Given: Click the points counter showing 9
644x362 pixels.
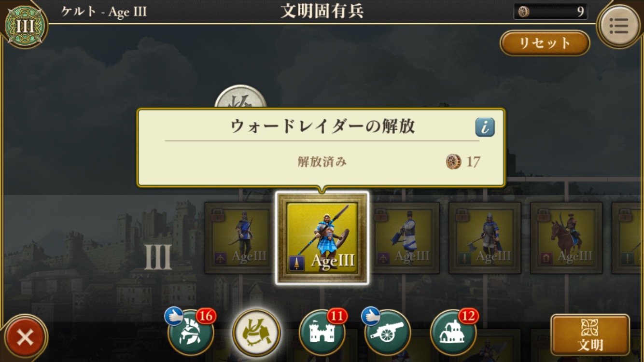Looking at the screenshot, I should click(550, 12).
